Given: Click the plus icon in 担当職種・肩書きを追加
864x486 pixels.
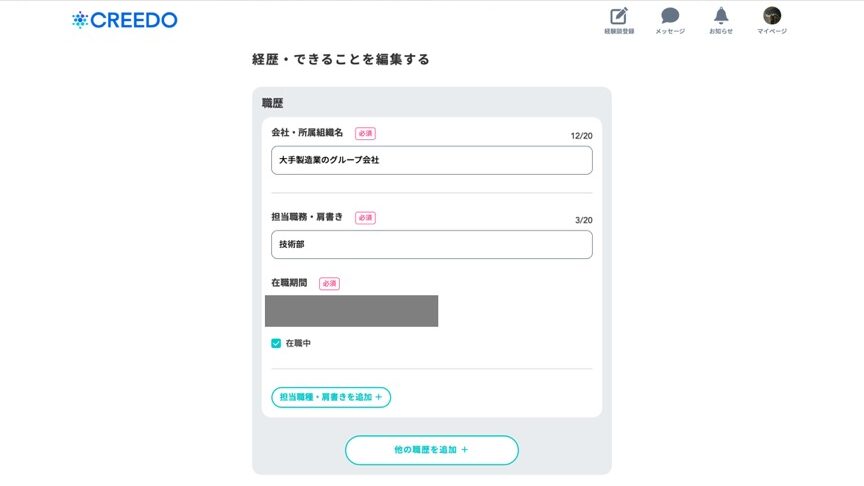Looking at the screenshot, I should tap(379, 397).
